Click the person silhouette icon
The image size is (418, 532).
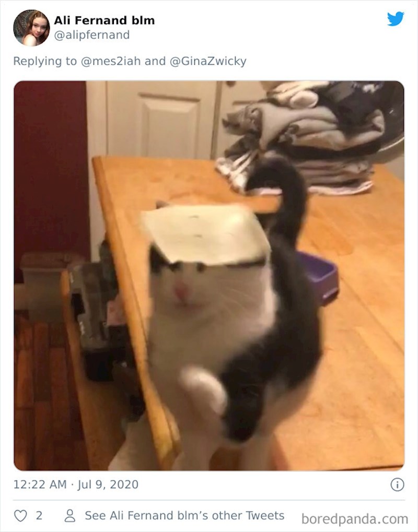70,516
